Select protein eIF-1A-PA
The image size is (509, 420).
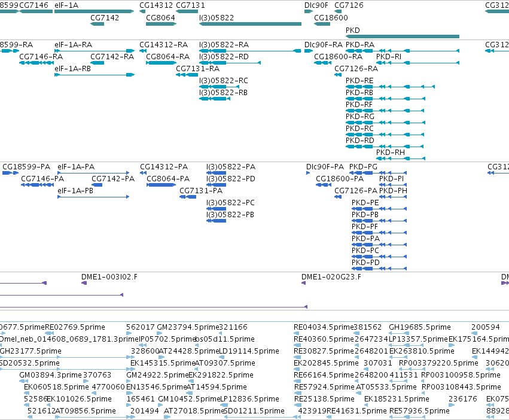click(76, 167)
